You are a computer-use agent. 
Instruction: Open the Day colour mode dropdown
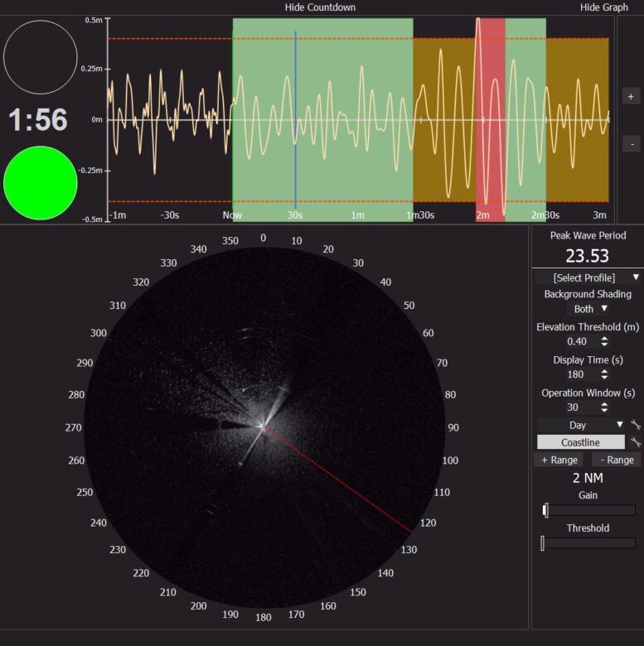pyautogui.click(x=581, y=425)
